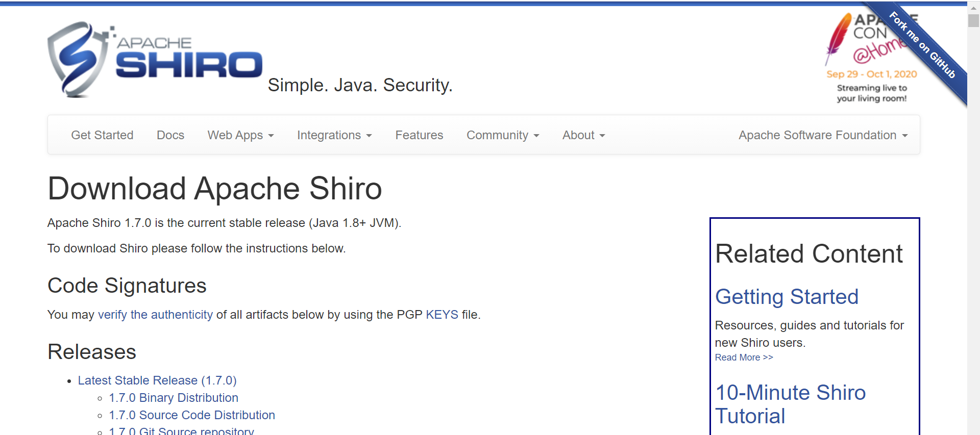Screen dimensions: 980x435
Task: Click the Apache Shiro shield logo
Action: 78,59
